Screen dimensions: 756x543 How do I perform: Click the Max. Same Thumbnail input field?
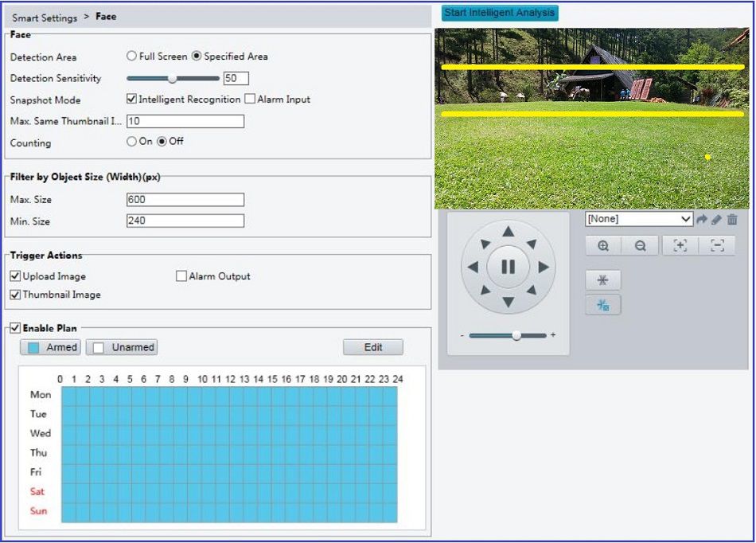(185, 121)
